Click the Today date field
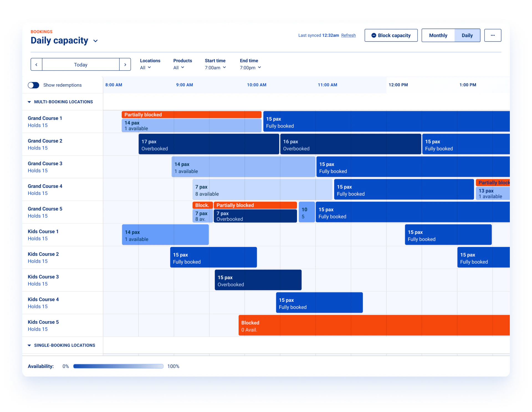 [81, 65]
